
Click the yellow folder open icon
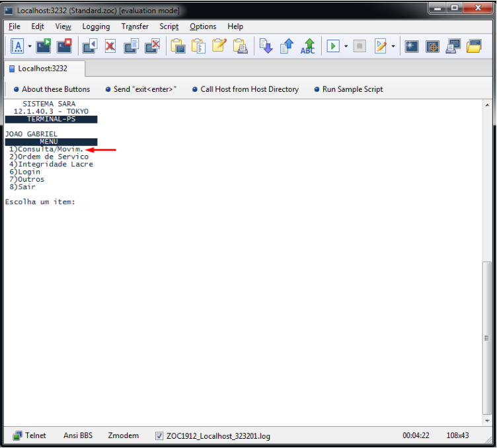474,46
